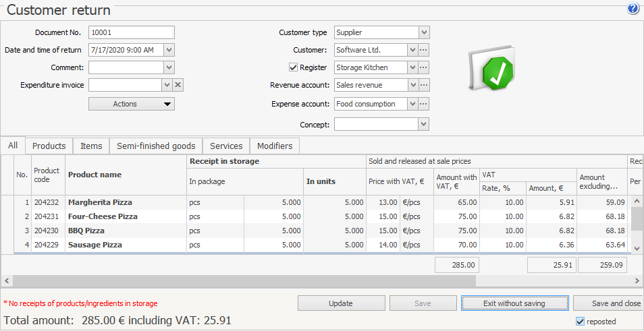Uncheck the reposted checkbox
The width and height of the screenshot is (644, 331).
tap(580, 322)
